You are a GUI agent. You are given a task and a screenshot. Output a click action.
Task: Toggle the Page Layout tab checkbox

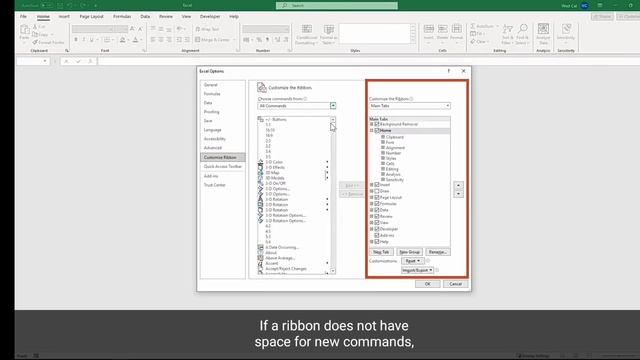[377, 197]
